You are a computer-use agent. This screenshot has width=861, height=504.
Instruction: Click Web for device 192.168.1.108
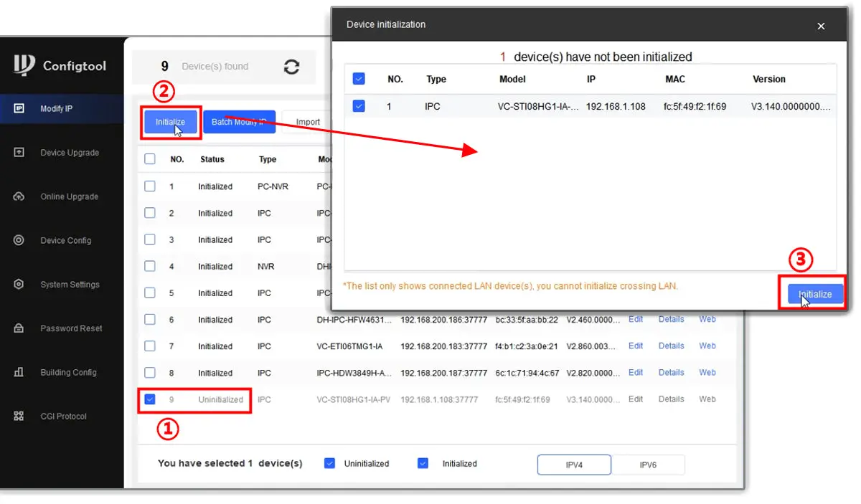707,399
